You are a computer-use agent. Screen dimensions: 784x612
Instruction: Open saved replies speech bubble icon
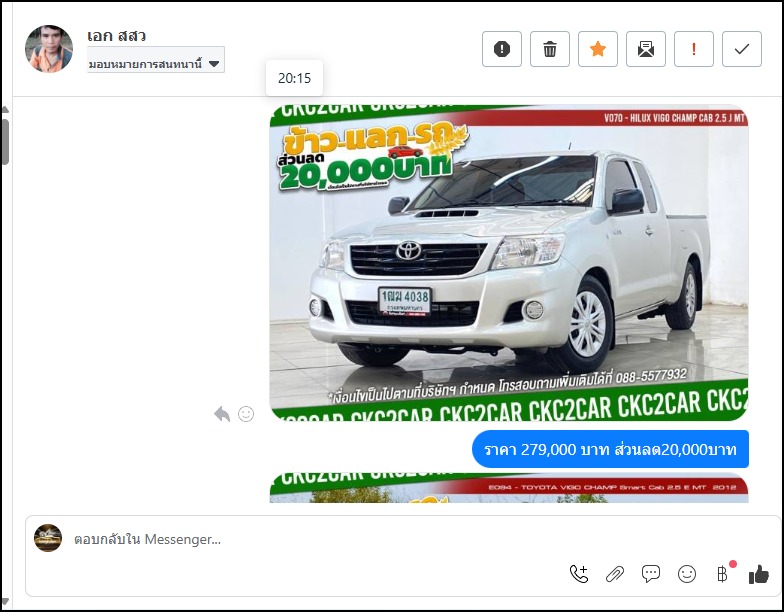coord(650,574)
